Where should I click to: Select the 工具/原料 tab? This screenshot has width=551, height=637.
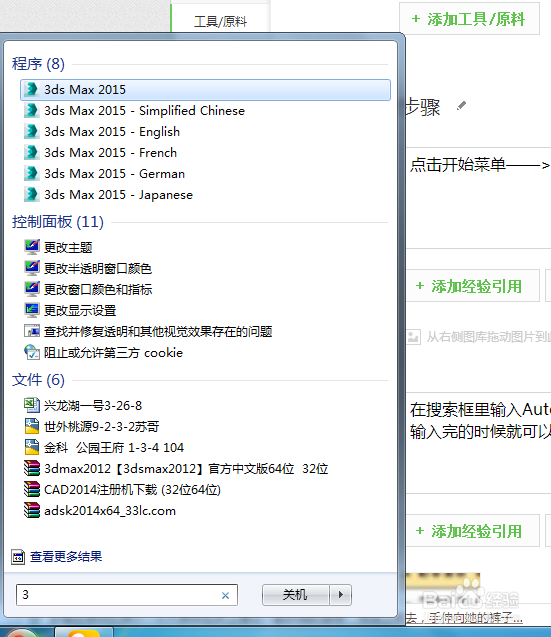click(x=220, y=20)
